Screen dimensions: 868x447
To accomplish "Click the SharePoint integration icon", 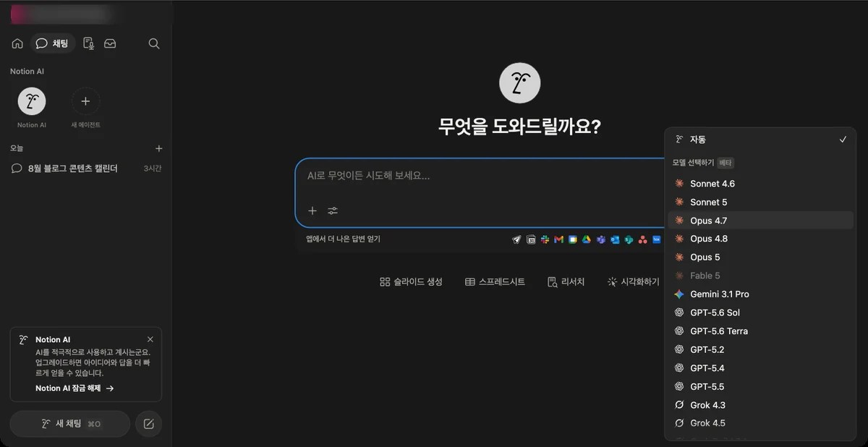I will [629, 239].
